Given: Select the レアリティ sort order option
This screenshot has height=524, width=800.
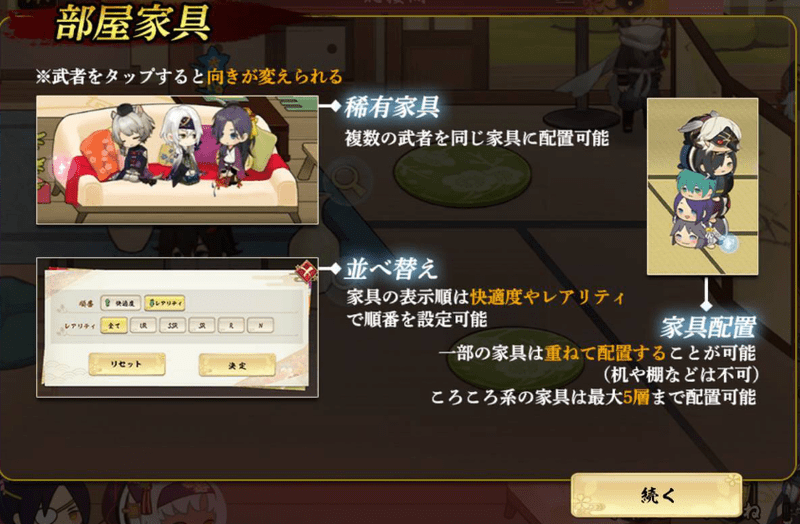Looking at the screenshot, I should 164,303.
